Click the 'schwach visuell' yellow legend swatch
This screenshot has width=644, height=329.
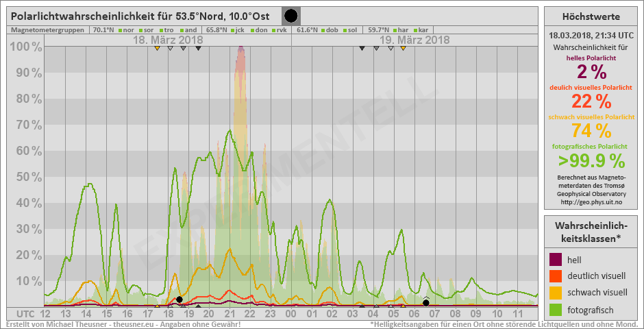point(556,293)
